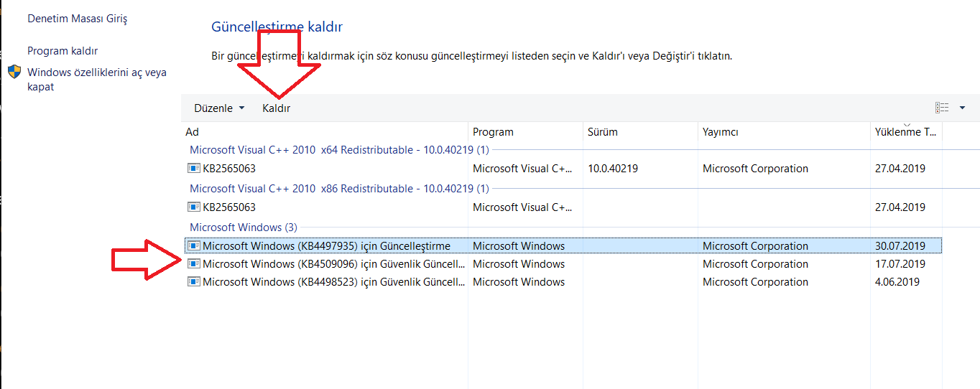Sort by the Sürüm column header
The image size is (980, 389).
coord(640,132)
